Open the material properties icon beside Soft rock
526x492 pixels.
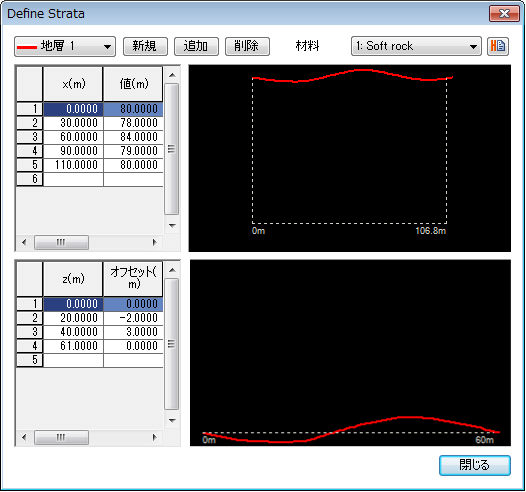pos(498,46)
